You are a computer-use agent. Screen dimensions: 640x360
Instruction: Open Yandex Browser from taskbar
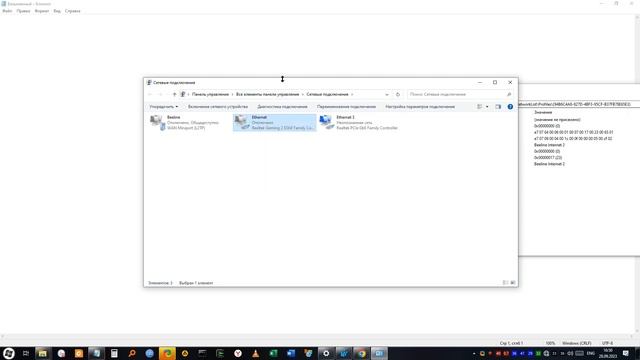coord(238,353)
